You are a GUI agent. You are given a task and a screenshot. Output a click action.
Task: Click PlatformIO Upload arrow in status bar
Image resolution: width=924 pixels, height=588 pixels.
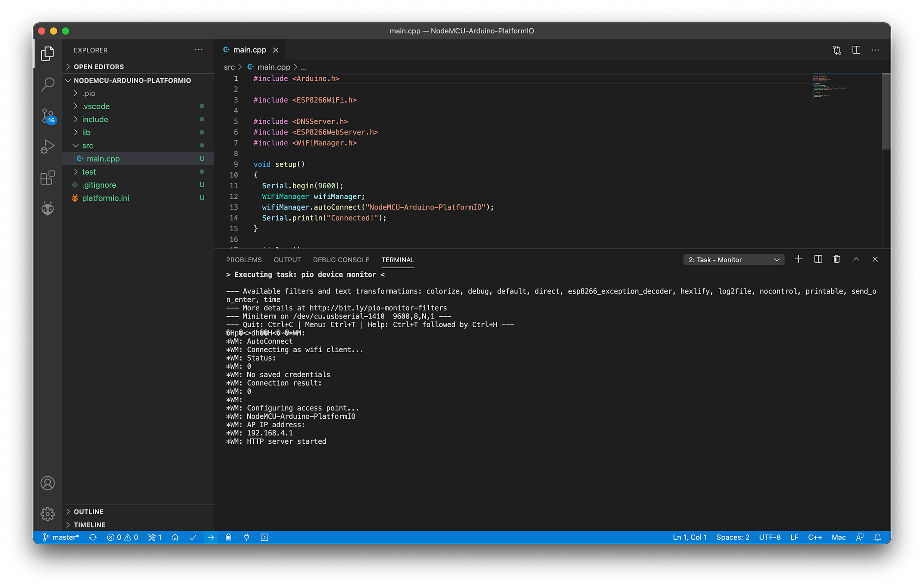(211, 537)
